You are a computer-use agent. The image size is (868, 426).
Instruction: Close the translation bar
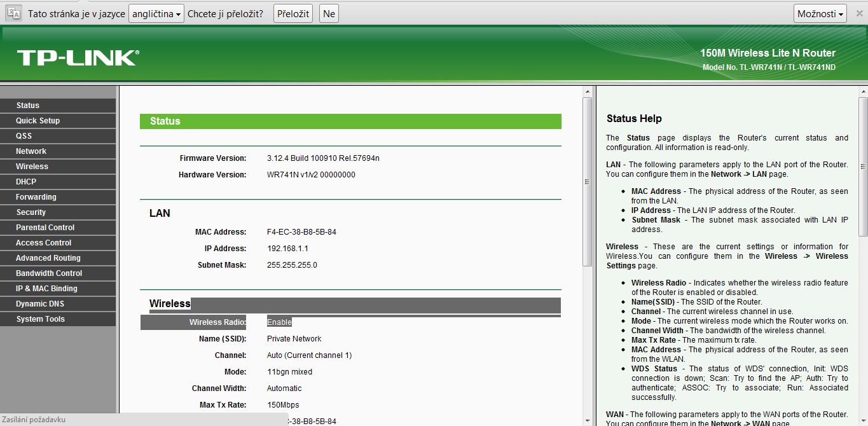pyautogui.click(x=860, y=13)
